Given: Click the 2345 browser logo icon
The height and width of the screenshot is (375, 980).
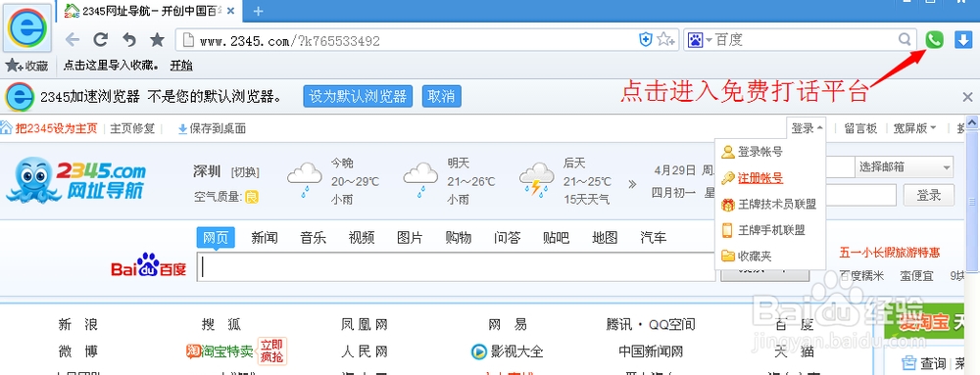Looking at the screenshot, I should (x=26, y=28).
